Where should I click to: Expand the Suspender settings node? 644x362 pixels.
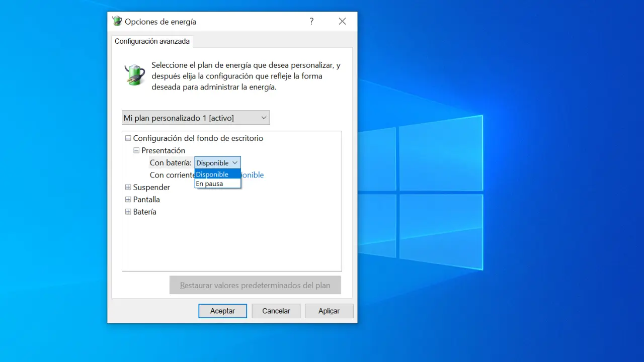click(128, 187)
